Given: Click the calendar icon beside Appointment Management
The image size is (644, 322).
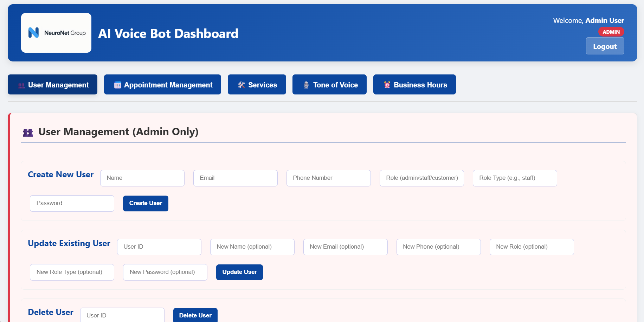Looking at the screenshot, I should pos(117,85).
